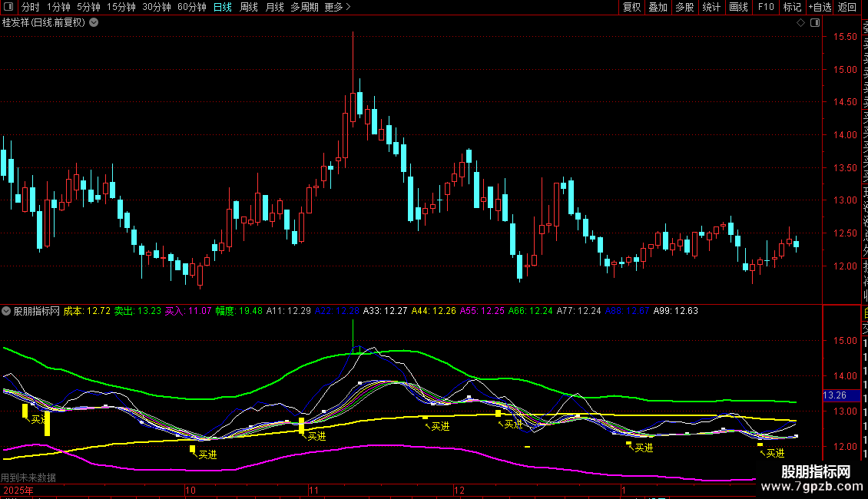868x499 pixels.
Task: Toggle the left sidebar panel icon
Action: (x=8, y=7)
